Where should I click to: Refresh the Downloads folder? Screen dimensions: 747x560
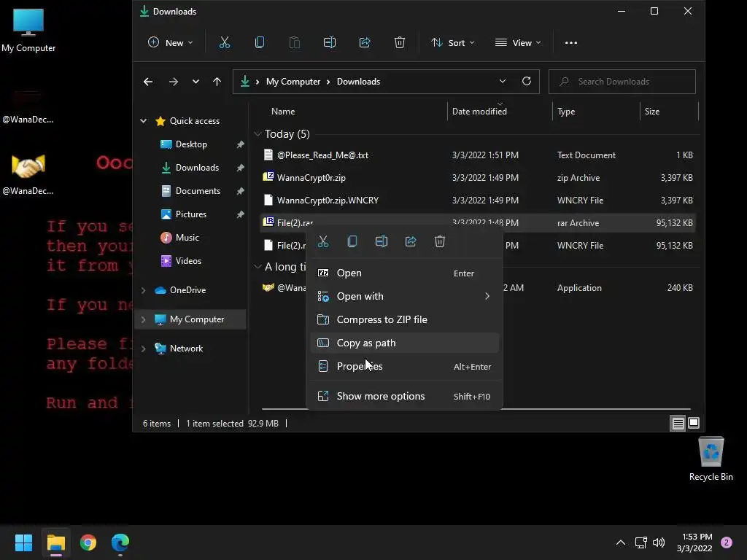(527, 81)
